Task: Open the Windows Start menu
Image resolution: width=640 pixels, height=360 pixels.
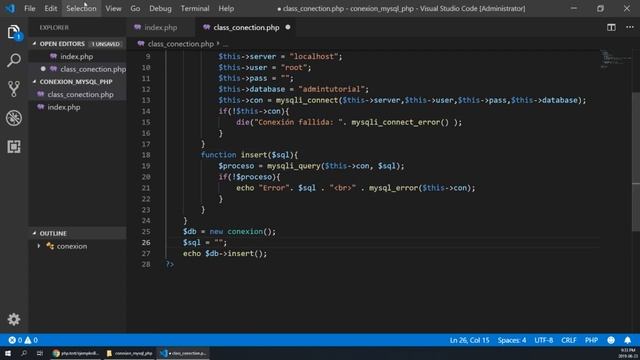Action: click(x=7, y=353)
